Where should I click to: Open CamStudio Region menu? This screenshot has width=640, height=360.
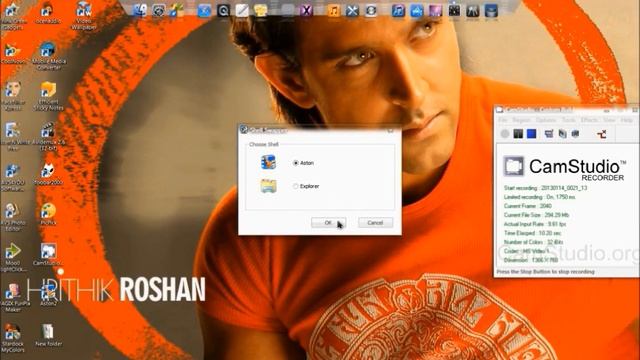coord(521,120)
